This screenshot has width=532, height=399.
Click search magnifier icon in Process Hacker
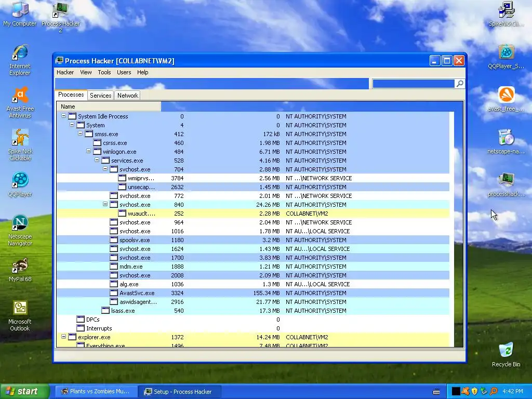pyautogui.click(x=460, y=84)
